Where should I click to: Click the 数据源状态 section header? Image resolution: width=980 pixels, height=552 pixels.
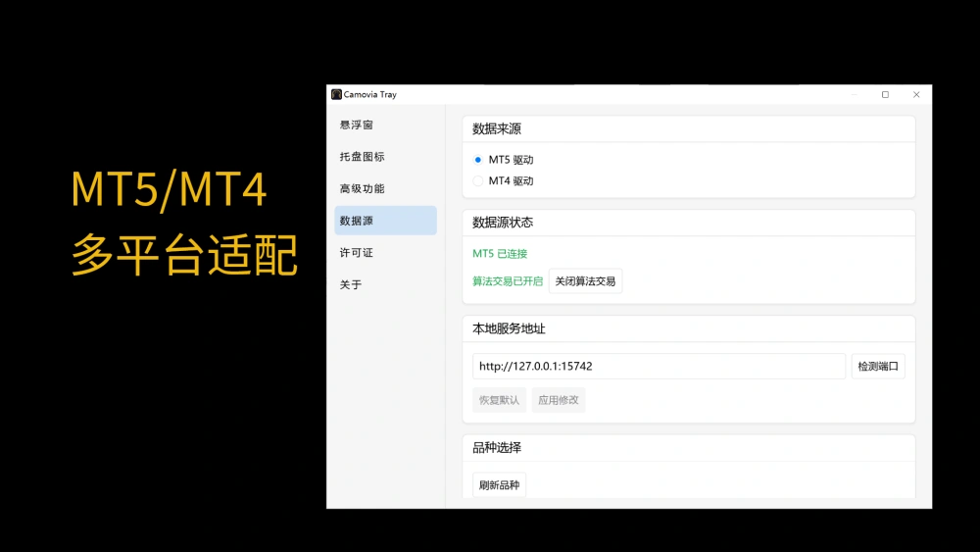(x=503, y=223)
